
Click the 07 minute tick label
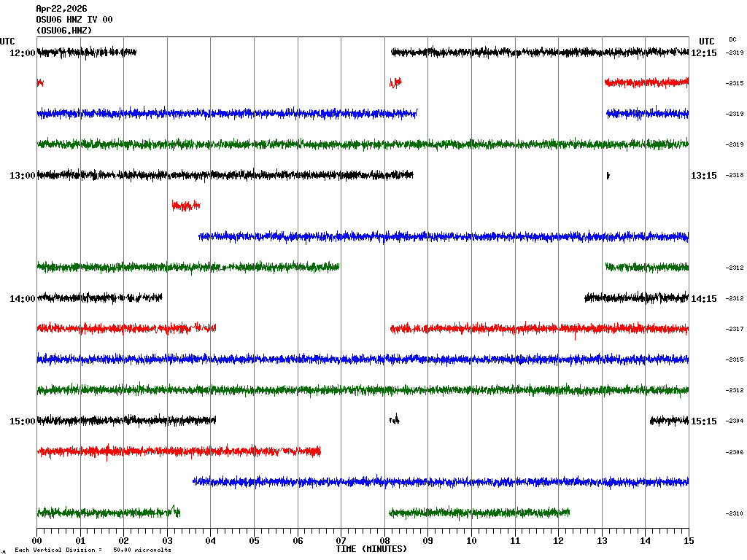[341, 541]
